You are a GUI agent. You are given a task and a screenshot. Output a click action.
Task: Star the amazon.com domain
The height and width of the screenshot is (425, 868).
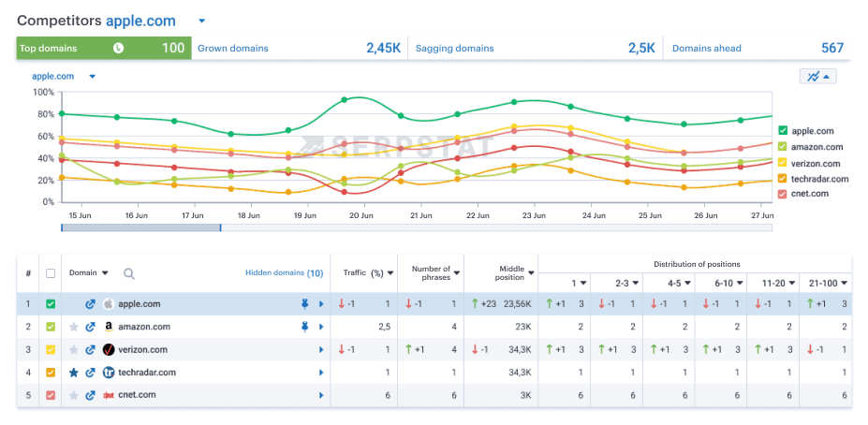(74, 327)
